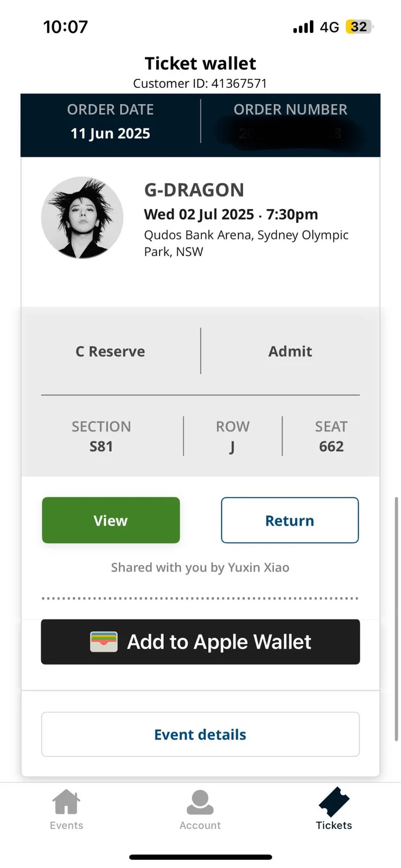The image size is (401, 868).
Task: Open the Events home icon
Action: (66, 802)
